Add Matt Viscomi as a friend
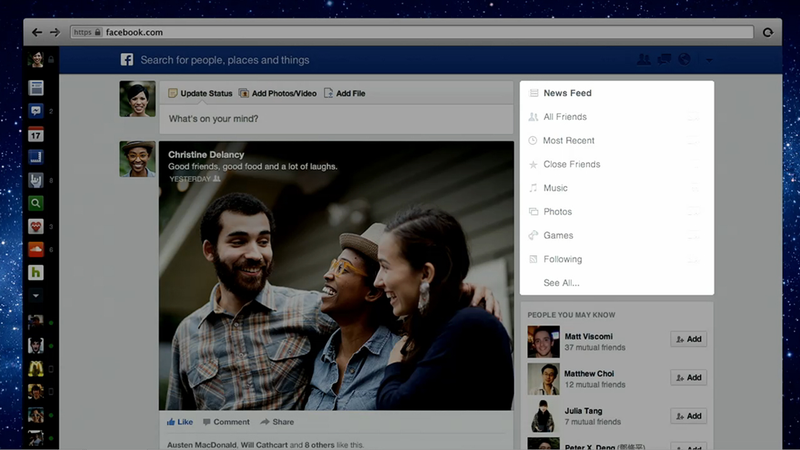This screenshot has height=450, width=800. coord(688,339)
